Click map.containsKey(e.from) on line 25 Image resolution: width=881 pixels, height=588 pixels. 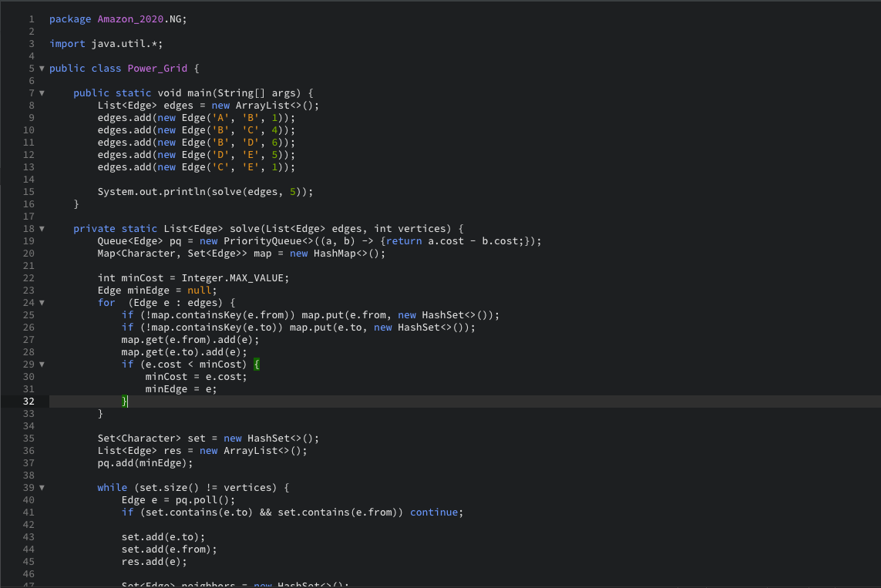tap(220, 316)
